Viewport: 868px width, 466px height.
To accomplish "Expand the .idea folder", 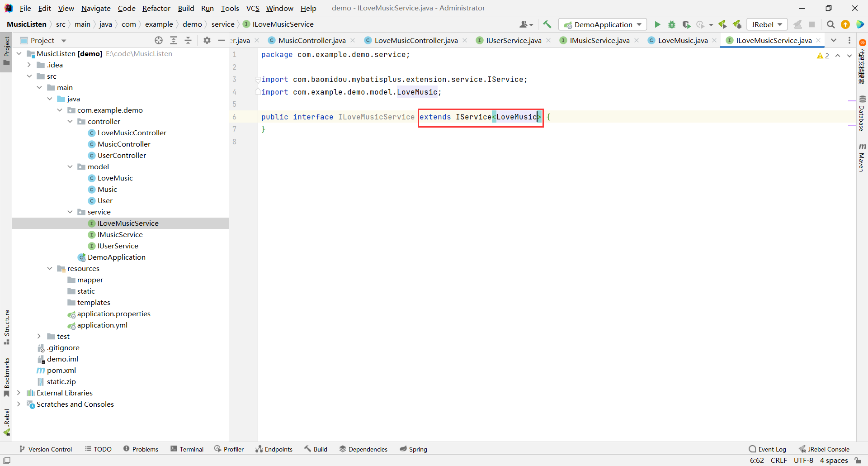I will tap(29, 65).
